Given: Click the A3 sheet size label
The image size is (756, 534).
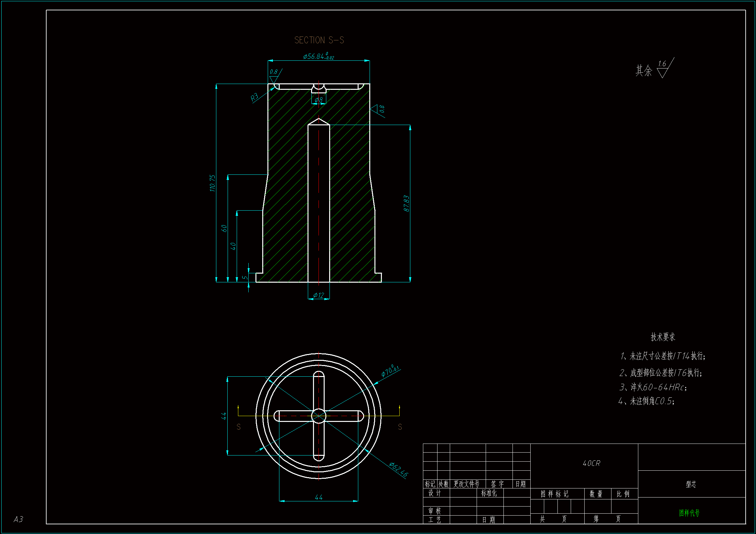Looking at the screenshot, I should [x=18, y=519].
